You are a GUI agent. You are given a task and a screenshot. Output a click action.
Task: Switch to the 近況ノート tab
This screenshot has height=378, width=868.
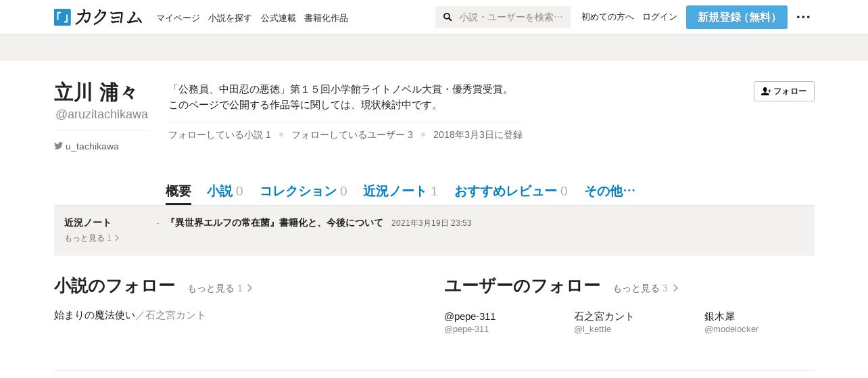[400, 191]
